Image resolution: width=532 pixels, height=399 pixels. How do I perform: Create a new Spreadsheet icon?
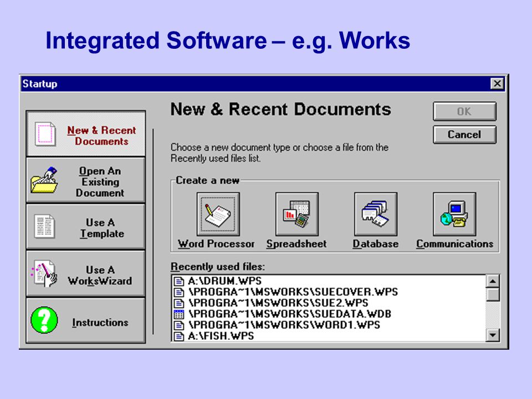click(297, 214)
